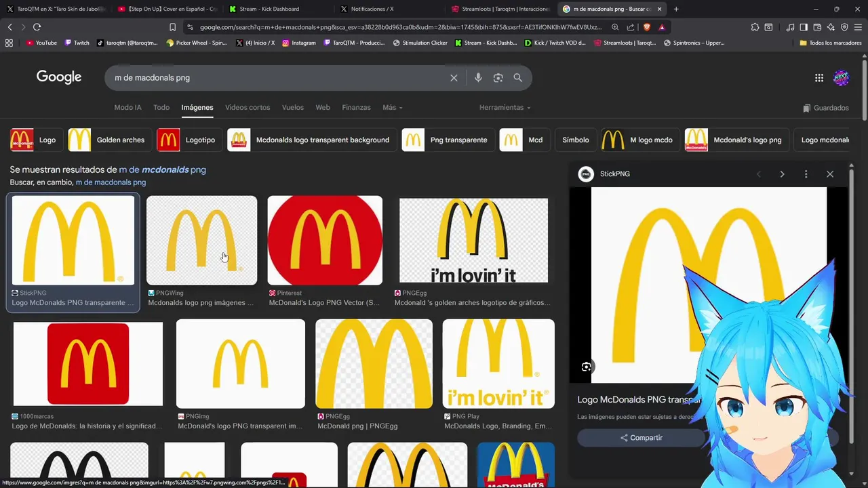The height and width of the screenshot is (488, 868).
Task: Click the browser address bar URL
Action: (400, 27)
